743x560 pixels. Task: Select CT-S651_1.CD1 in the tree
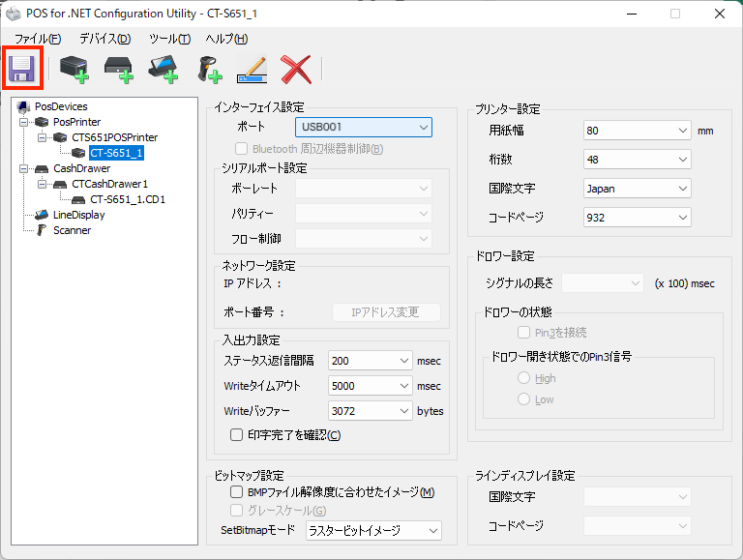[129, 199]
